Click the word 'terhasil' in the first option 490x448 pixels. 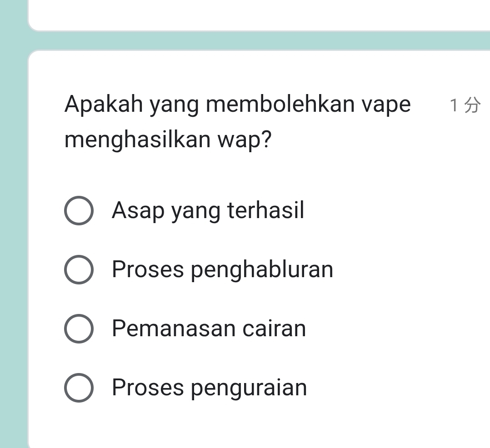(x=265, y=211)
